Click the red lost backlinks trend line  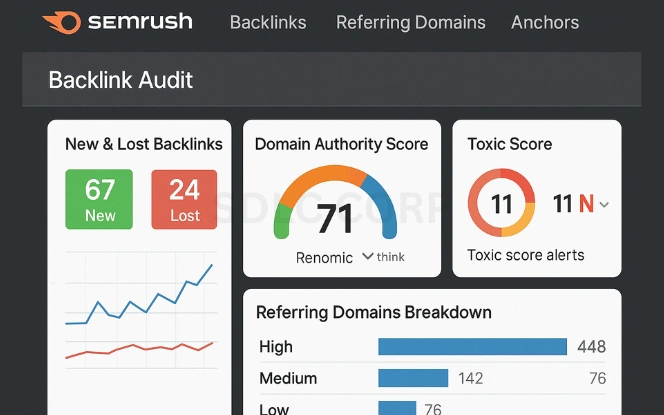pos(140,349)
